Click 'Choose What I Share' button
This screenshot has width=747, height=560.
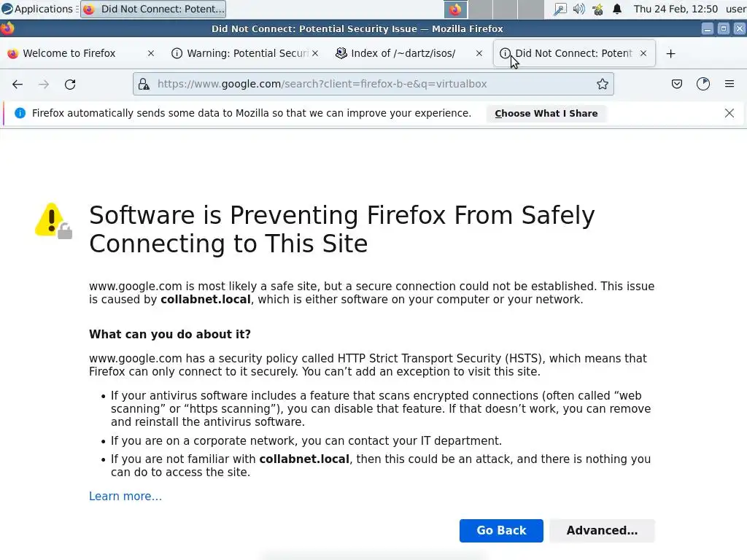click(546, 113)
